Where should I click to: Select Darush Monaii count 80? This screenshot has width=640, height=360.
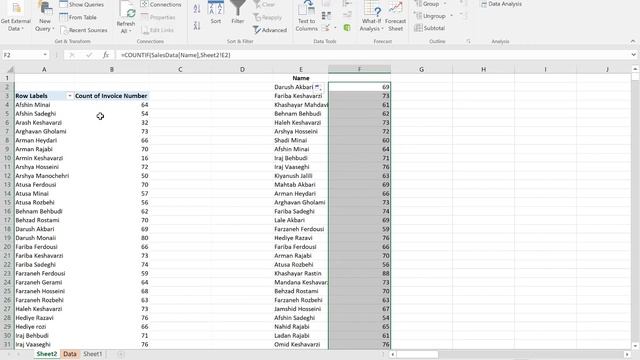point(111,238)
